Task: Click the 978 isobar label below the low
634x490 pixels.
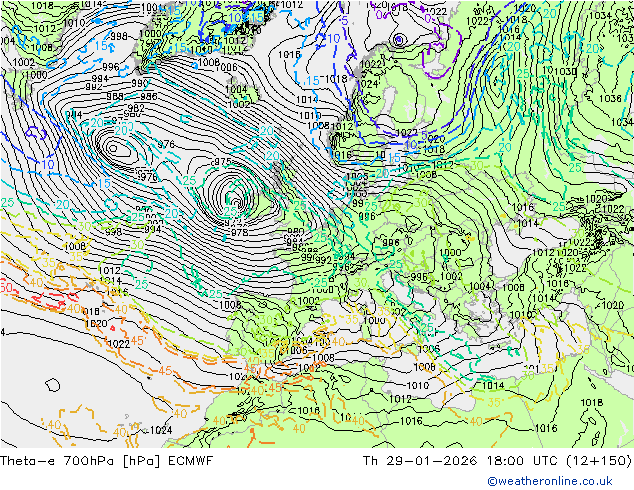Action: 240,232
